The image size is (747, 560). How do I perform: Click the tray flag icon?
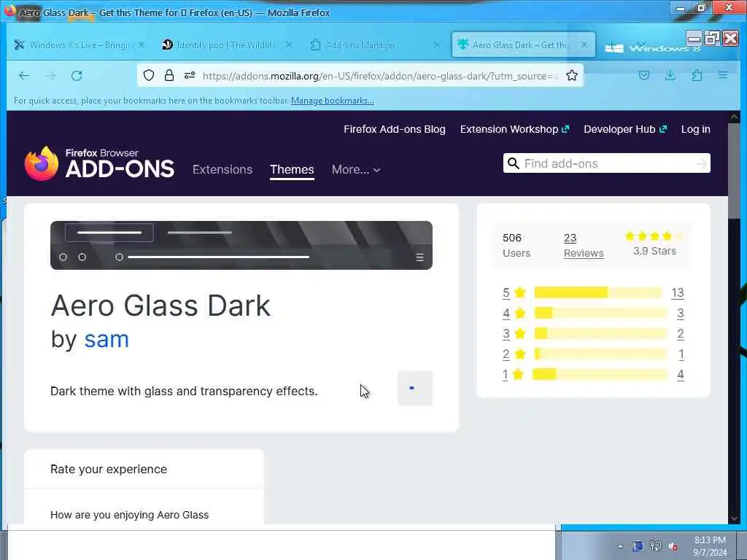coord(638,546)
